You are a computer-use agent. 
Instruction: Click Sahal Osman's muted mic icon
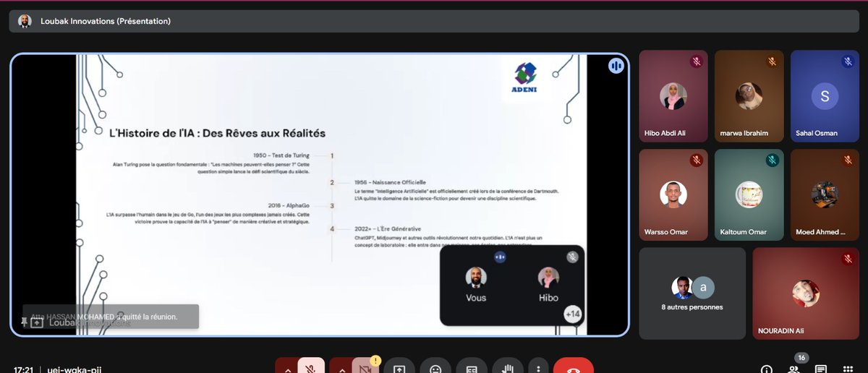[847, 61]
